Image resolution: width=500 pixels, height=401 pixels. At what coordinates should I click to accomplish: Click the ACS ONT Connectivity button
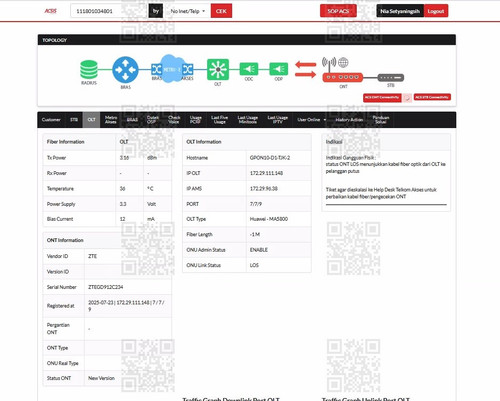[x=382, y=98]
